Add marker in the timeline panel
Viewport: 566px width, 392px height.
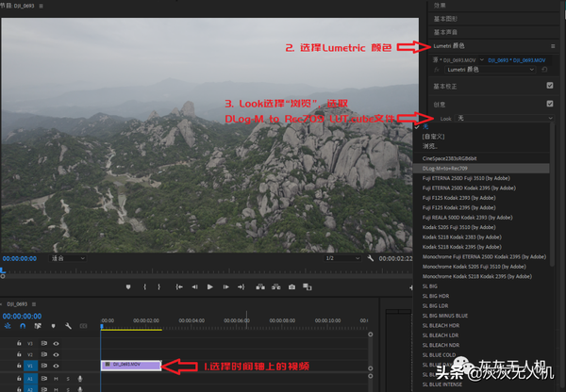pyautogui.click(x=54, y=326)
